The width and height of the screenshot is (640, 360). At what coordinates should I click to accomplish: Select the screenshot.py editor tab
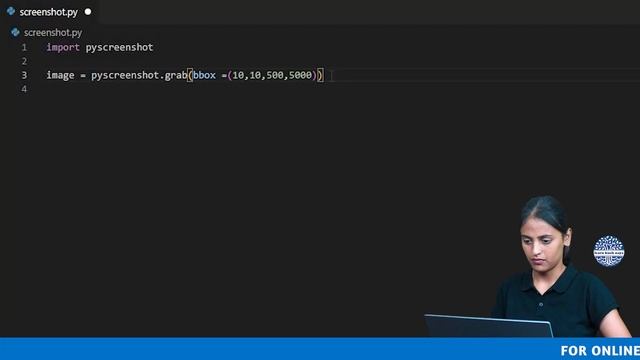pos(49,12)
